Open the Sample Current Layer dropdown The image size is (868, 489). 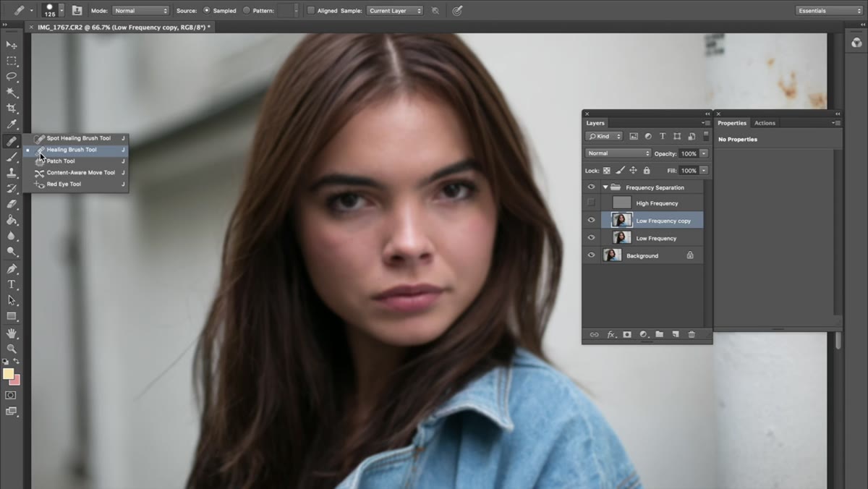(395, 11)
